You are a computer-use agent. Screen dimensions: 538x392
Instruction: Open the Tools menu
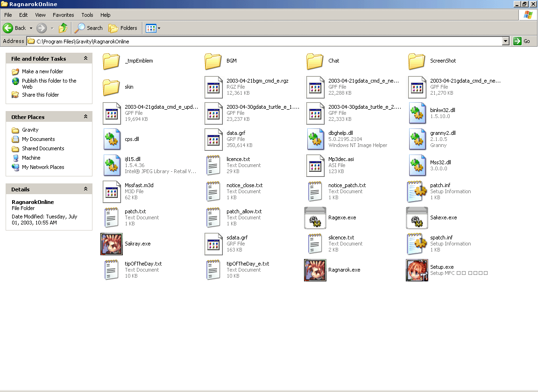[x=87, y=15]
